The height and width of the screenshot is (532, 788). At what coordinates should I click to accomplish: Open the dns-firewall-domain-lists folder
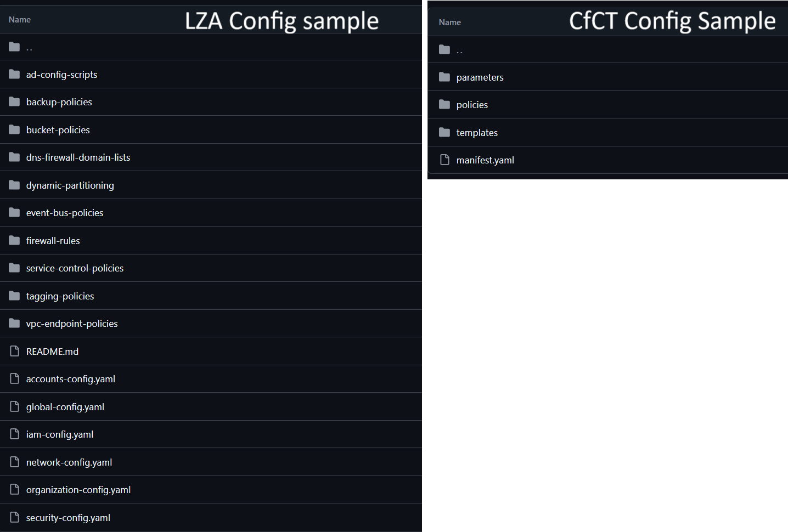[78, 157]
